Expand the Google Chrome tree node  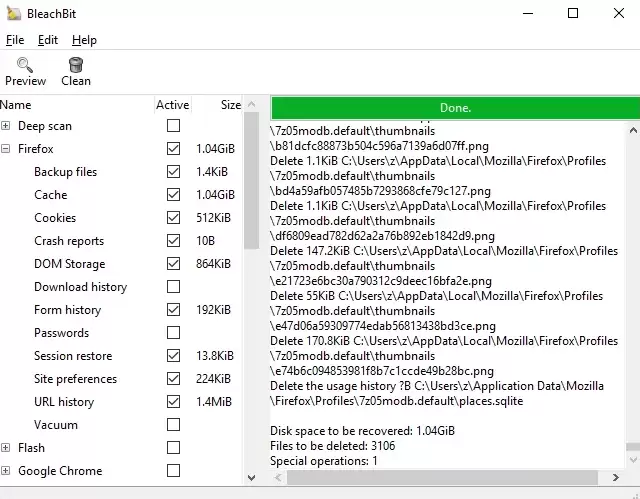pos(6,470)
